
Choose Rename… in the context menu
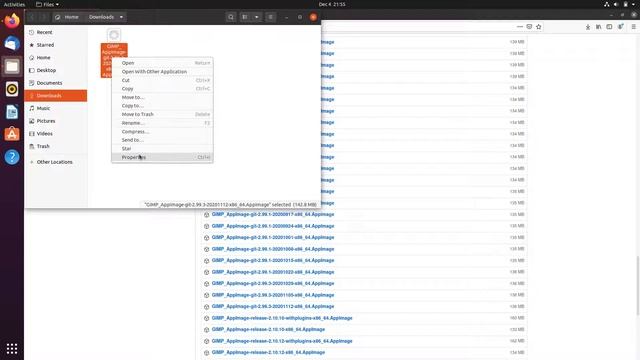[162, 123]
